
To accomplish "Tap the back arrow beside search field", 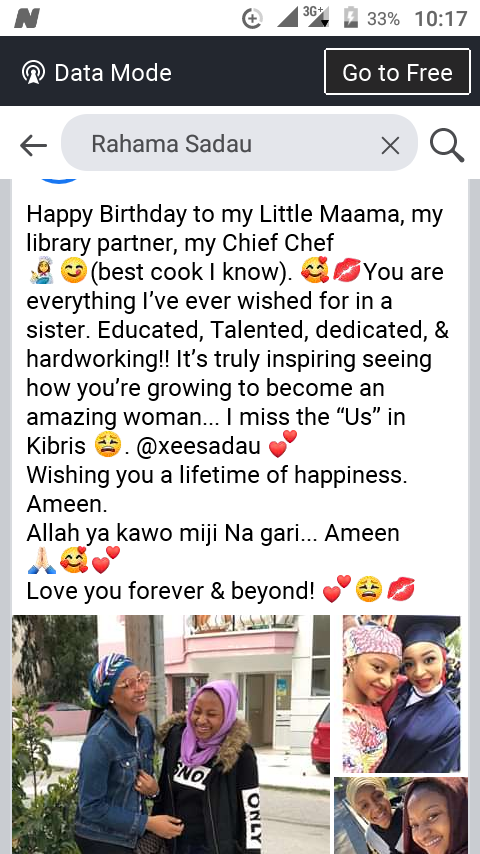I will [x=33, y=145].
